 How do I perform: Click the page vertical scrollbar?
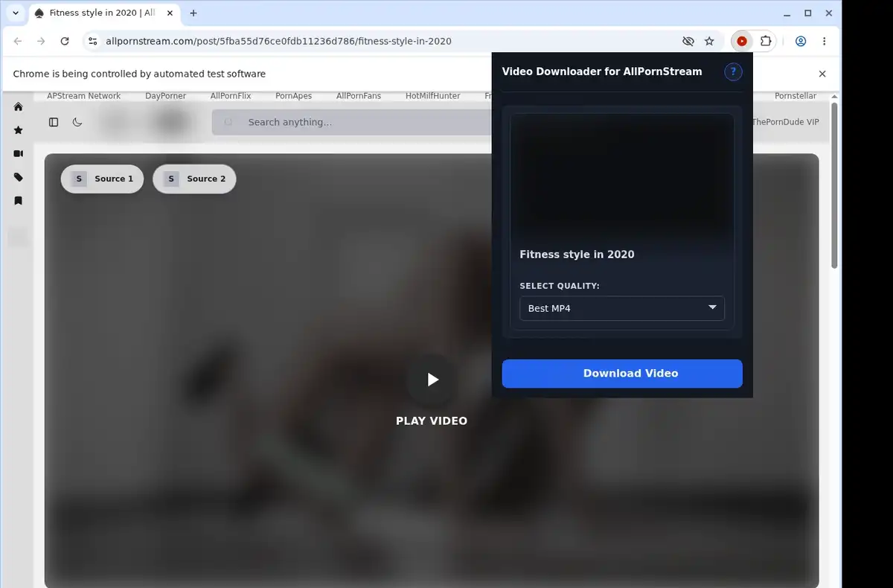point(835,186)
